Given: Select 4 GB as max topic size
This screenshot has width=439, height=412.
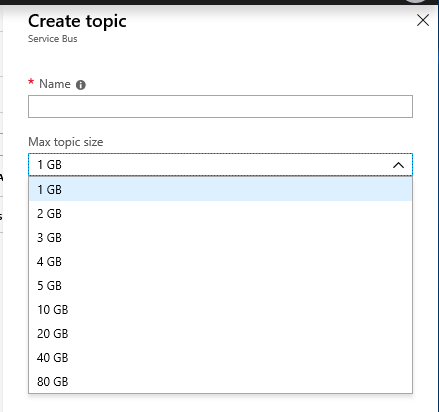Looking at the screenshot, I should pos(220,262).
